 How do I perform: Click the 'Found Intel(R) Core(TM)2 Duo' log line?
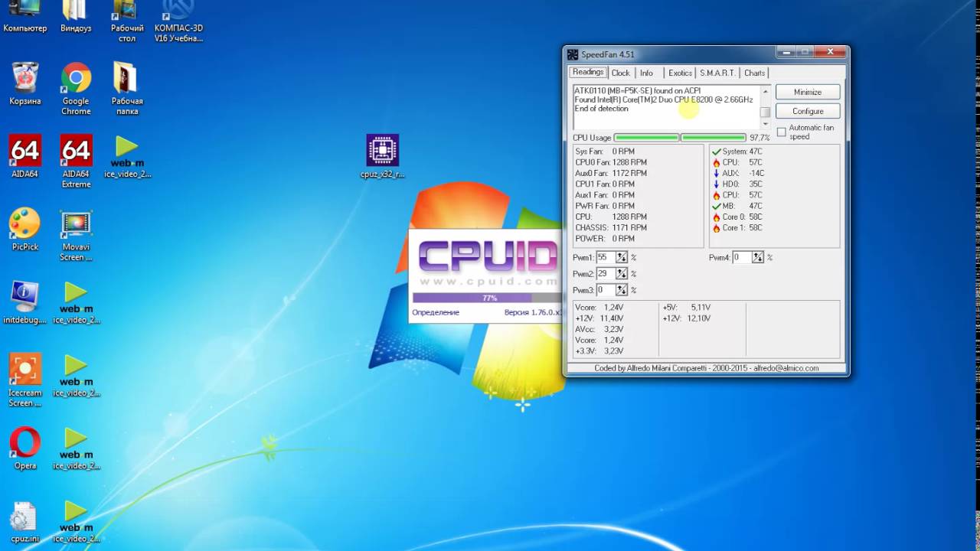tap(664, 99)
